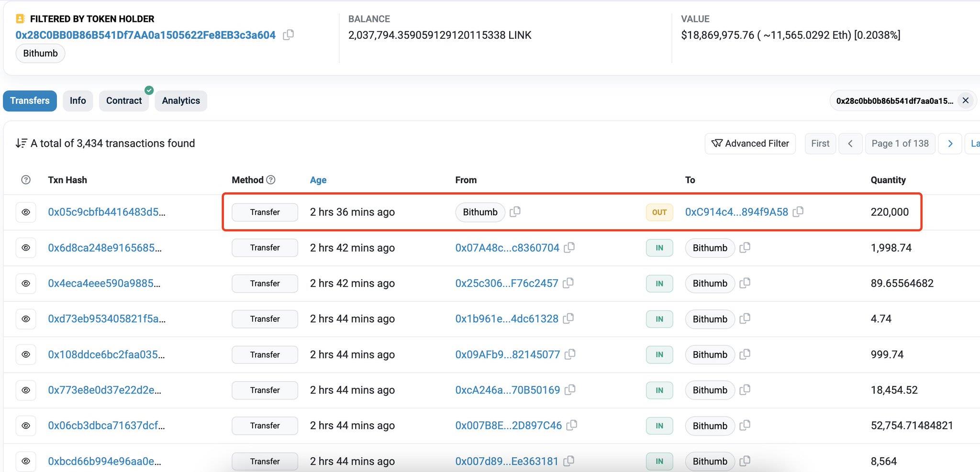Click the Bithumb recipient tag in the 18,454.52 row

[710, 390]
